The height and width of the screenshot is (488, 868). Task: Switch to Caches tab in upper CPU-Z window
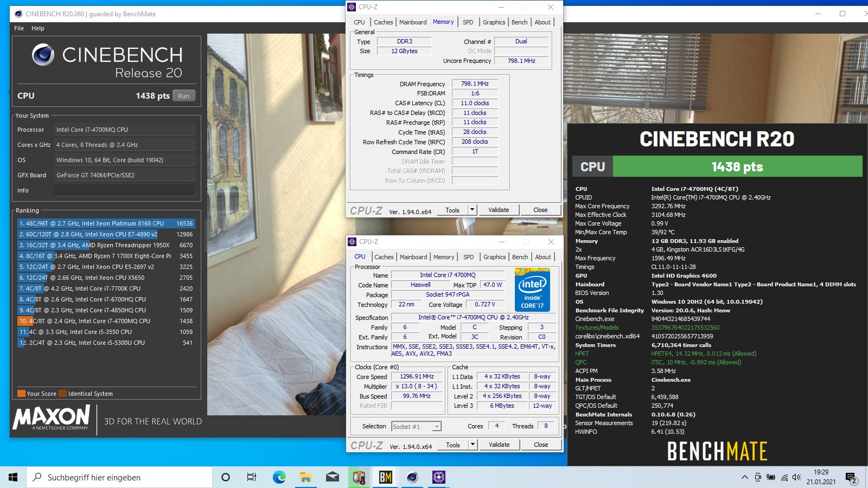(384, 22)
